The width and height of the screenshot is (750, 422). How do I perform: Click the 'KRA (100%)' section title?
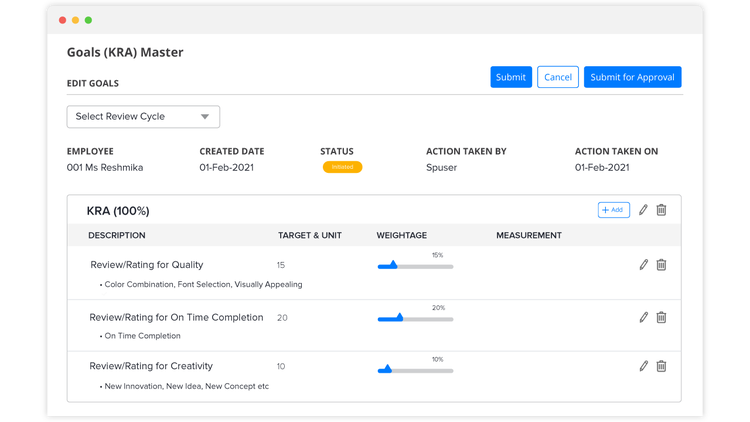(118, 211)
